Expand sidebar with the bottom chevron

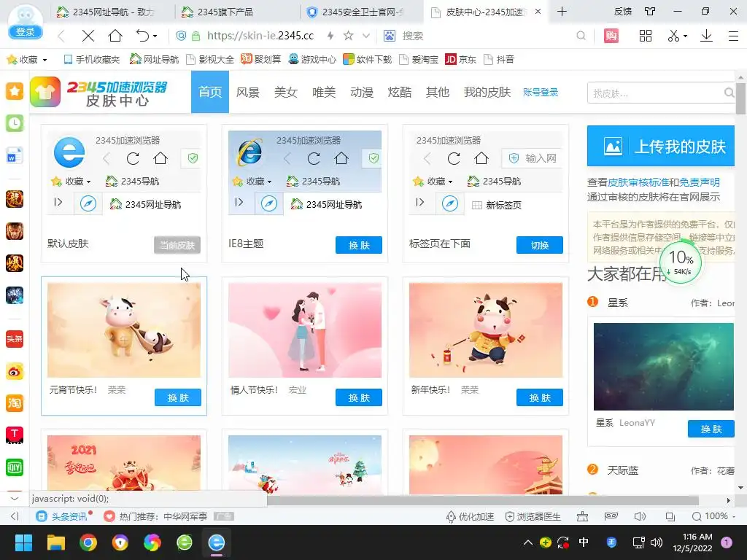[x=15, y=499]
